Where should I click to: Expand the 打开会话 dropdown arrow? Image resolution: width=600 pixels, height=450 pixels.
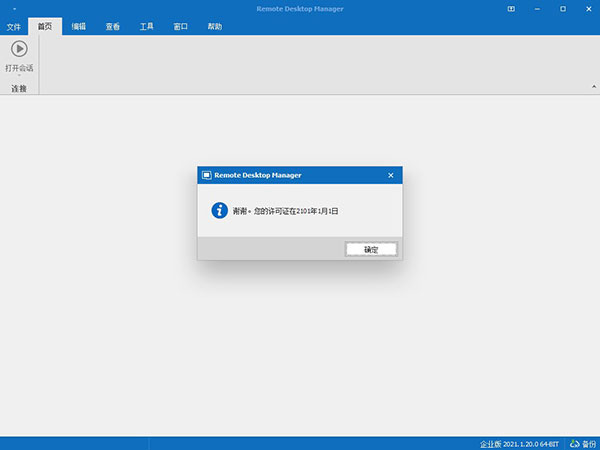tap(19, 75)
